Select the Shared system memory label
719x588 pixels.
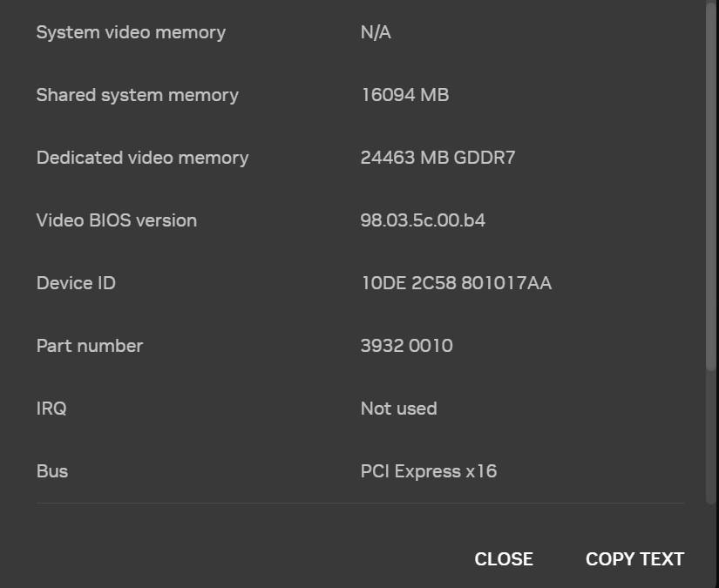tap(137, 95)
